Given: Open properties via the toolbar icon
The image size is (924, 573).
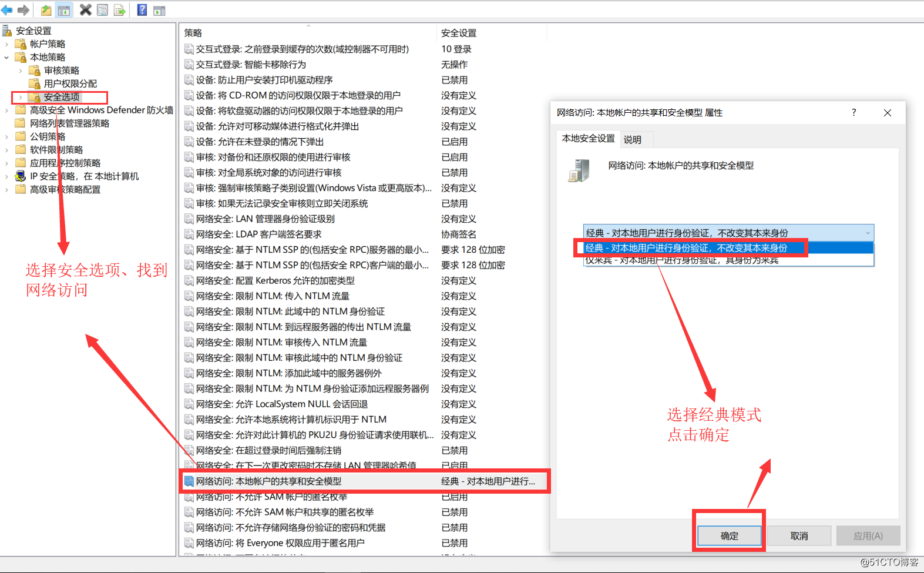Looking at the screenshot, I should [x=102, y=10].
